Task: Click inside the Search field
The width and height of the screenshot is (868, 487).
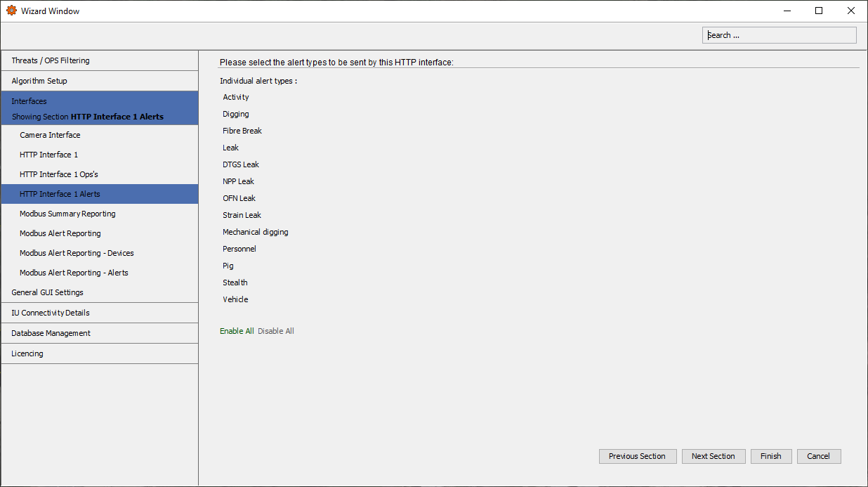Action: pyautogui.click(x=778, y=34)
